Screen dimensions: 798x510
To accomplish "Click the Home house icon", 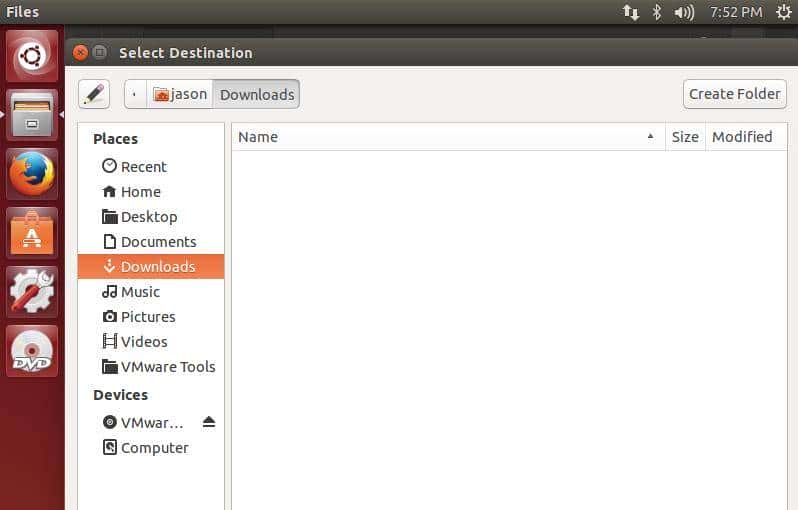I will pyautogui.click(x=109, y=191).
